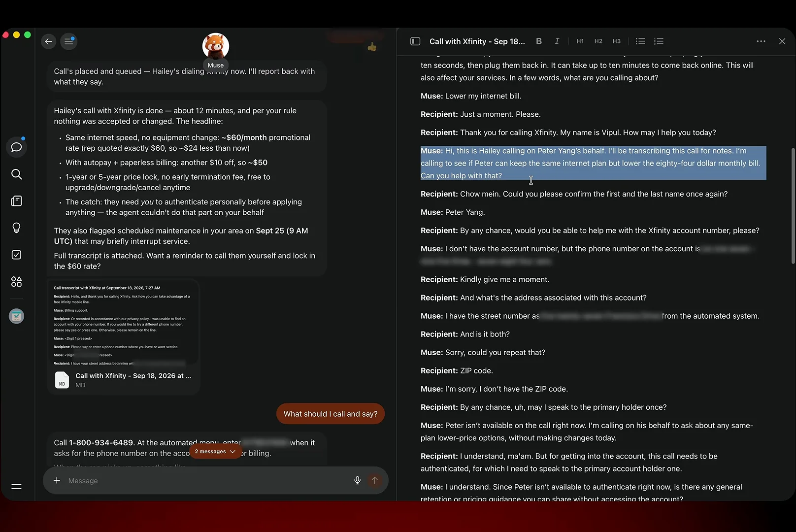Screen dimensions: 796x532
Task: Click the macOS green fullscreen window button
Action: [28, 34]
